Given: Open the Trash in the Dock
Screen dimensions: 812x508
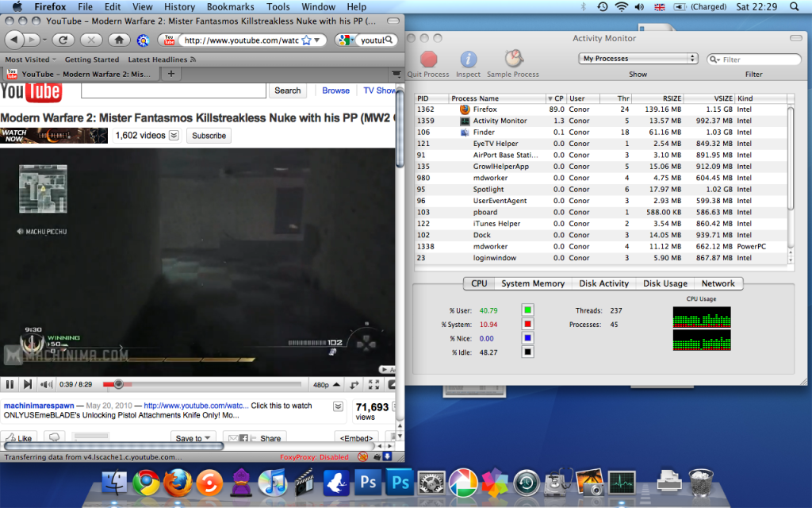Looking at the screenshot, I should click(701, 482).
